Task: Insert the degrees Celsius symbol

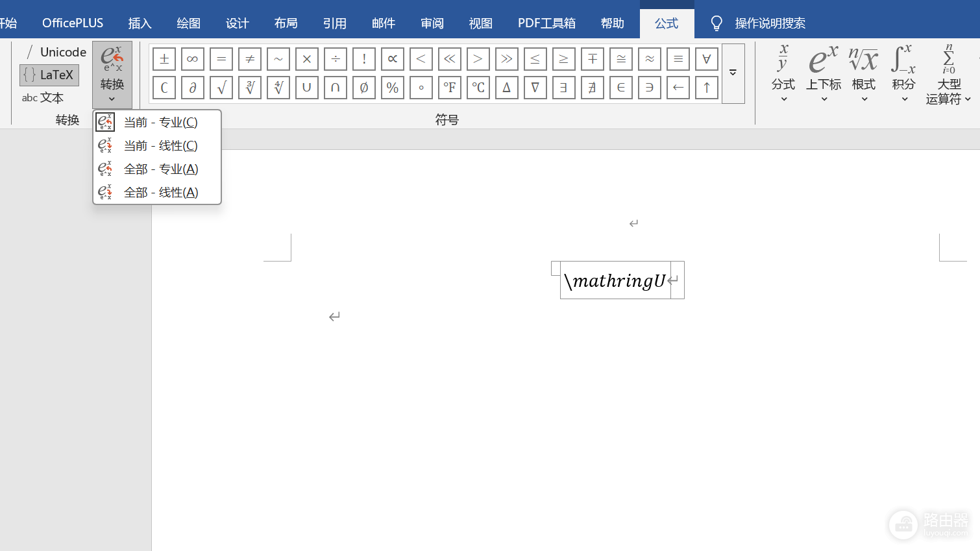Action: [x=478, y=88]
